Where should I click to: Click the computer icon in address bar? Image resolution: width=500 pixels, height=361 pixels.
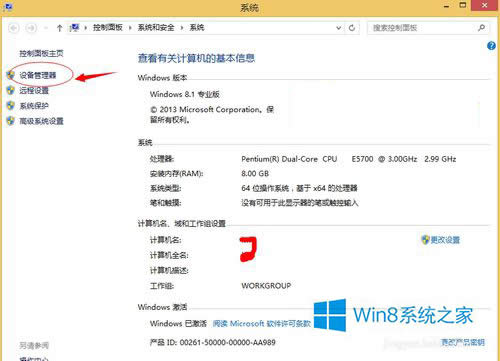click(x=74, y=28)
